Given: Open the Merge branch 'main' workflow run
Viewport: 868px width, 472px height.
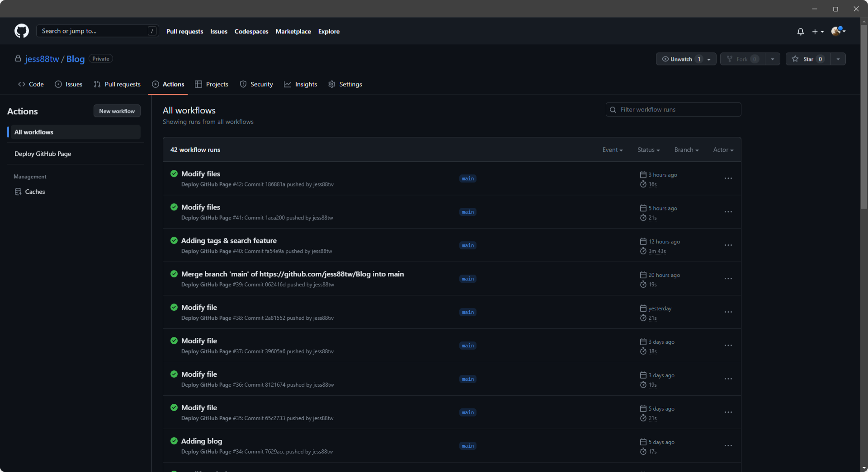Looking at the screenshot, I should (292, 274).
